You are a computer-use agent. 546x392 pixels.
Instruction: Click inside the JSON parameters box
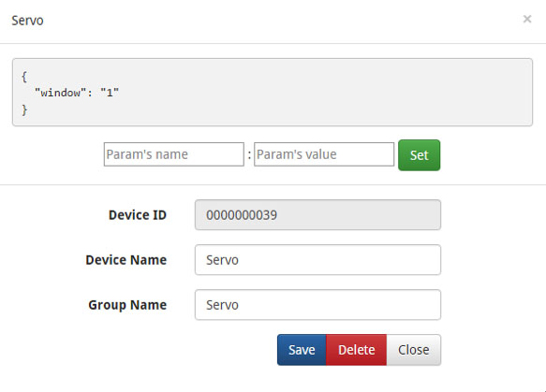click(273, 93)
